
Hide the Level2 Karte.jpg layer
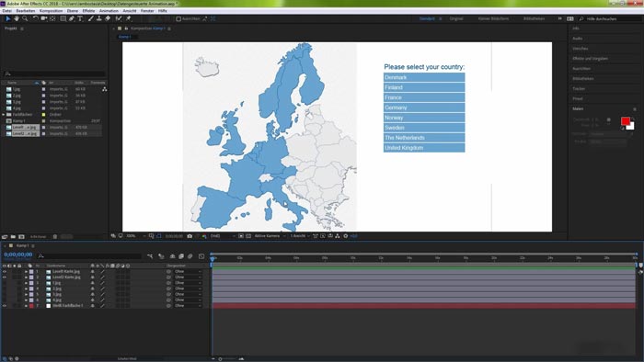tap(5, 277)
